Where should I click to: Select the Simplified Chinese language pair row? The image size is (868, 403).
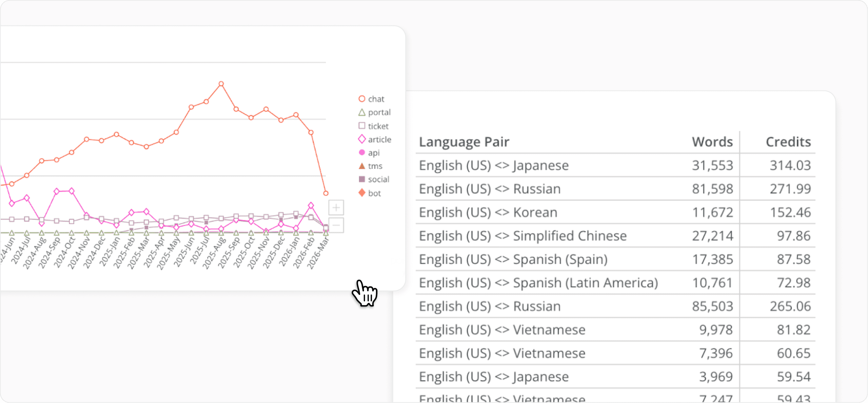522,236
